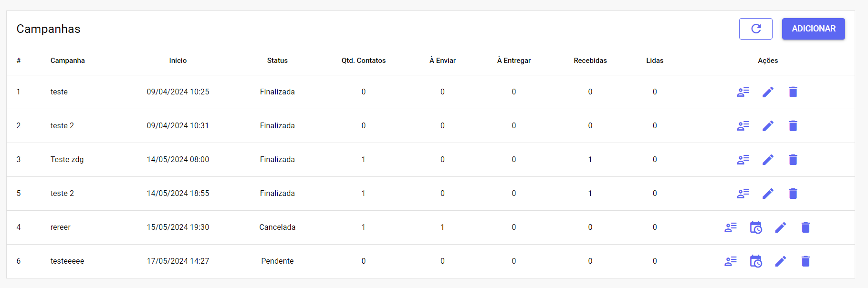View contacts of campaign 5 'teste 2'

[743, 194]
